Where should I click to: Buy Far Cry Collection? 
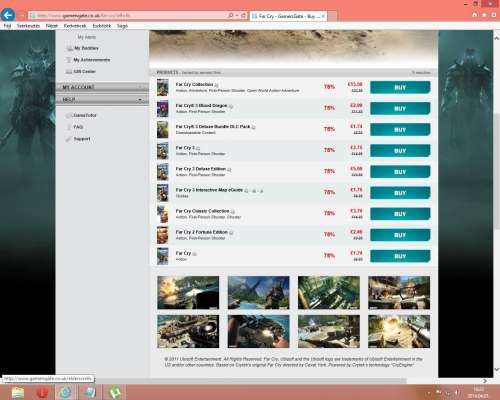400,87
